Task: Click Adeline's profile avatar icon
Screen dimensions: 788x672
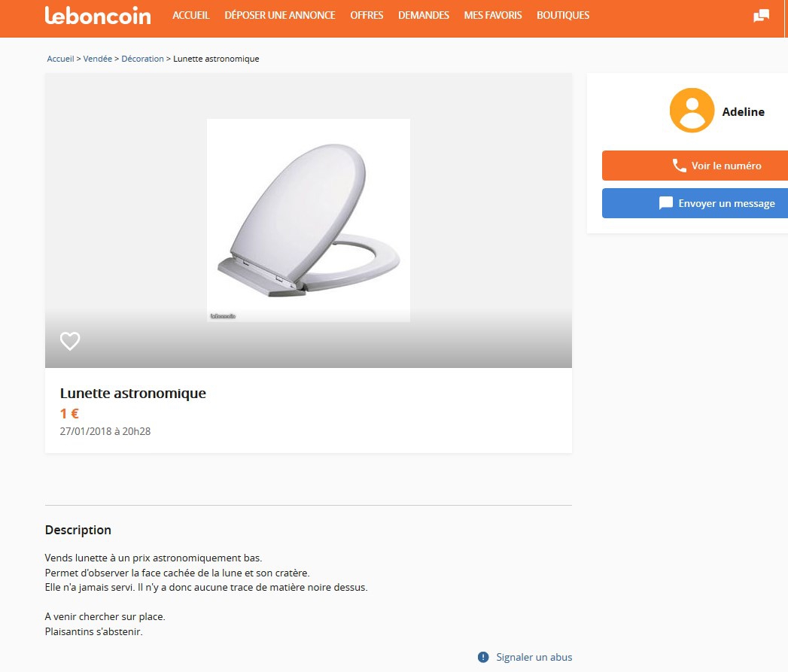Action: click(x=692, y=111)
